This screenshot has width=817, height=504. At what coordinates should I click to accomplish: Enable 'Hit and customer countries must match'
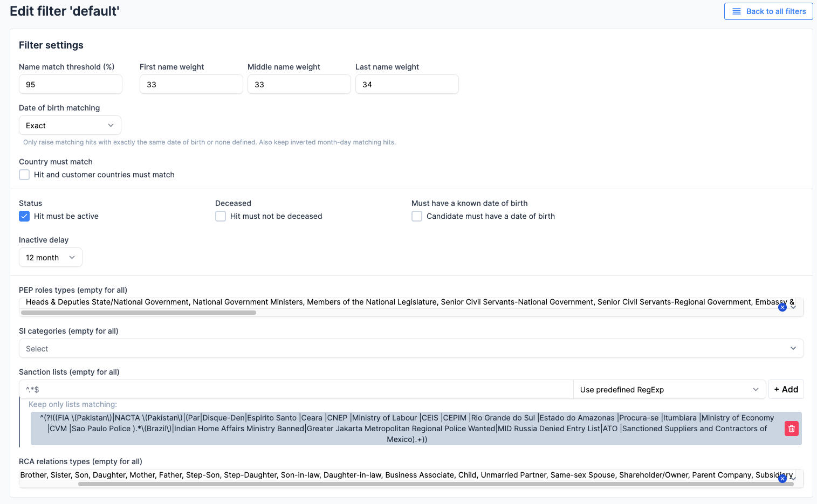[x=24, y=175]
